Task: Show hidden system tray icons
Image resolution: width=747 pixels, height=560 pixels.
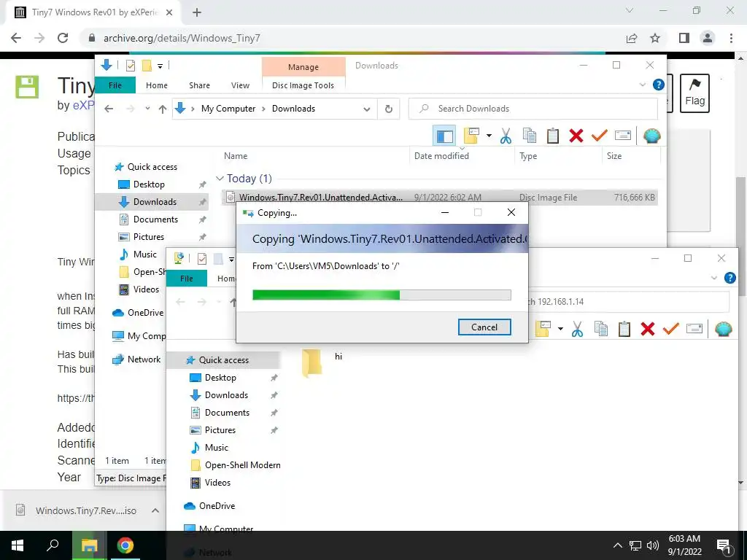Action: [x=617, y=545]
